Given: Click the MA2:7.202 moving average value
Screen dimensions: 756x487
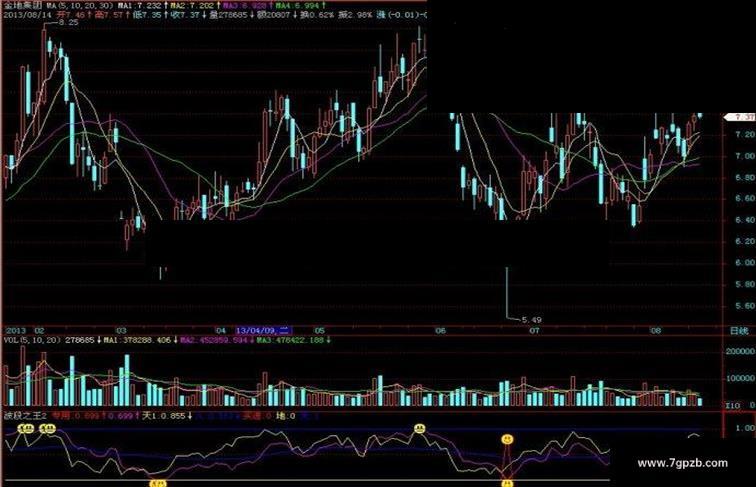Looking at the screenshot, I should point(191,5).
